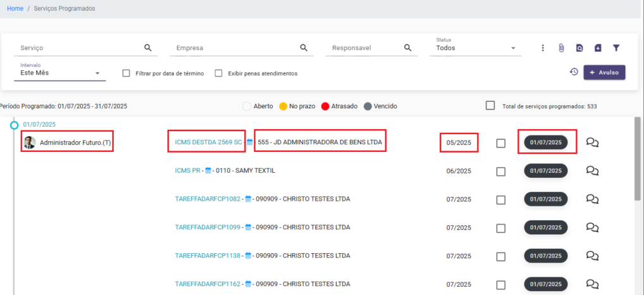Click the document search icon
This screenshot has height=295, width=644.
pos(579,48)
